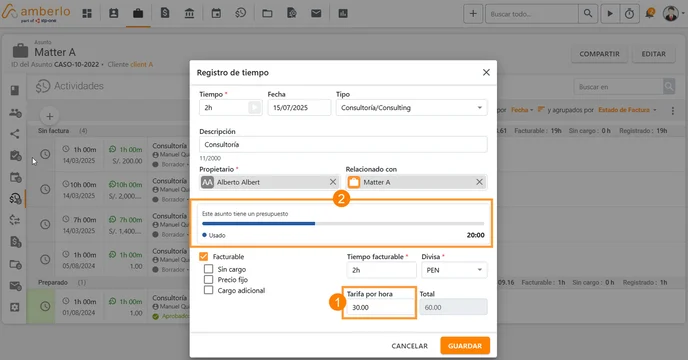Open the Estado de Factura grouping dropdown
This screenshot has height=360, width=688.
click(627, 110)
